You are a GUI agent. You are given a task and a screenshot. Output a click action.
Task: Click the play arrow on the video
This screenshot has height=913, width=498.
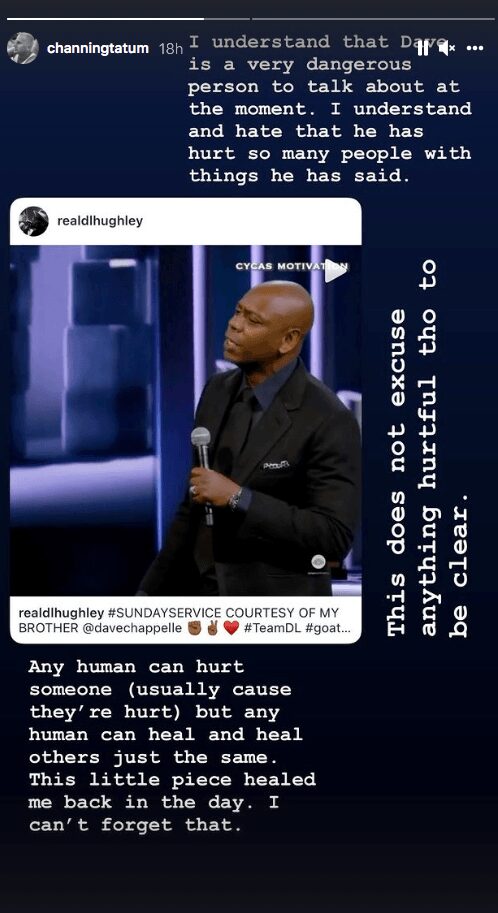click(x=335, y=271)
